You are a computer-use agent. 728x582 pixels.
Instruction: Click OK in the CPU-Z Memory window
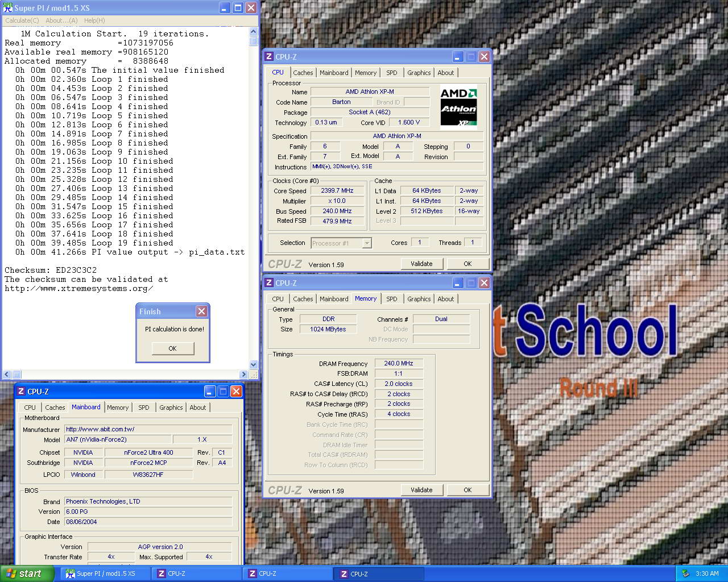[468, 490]
